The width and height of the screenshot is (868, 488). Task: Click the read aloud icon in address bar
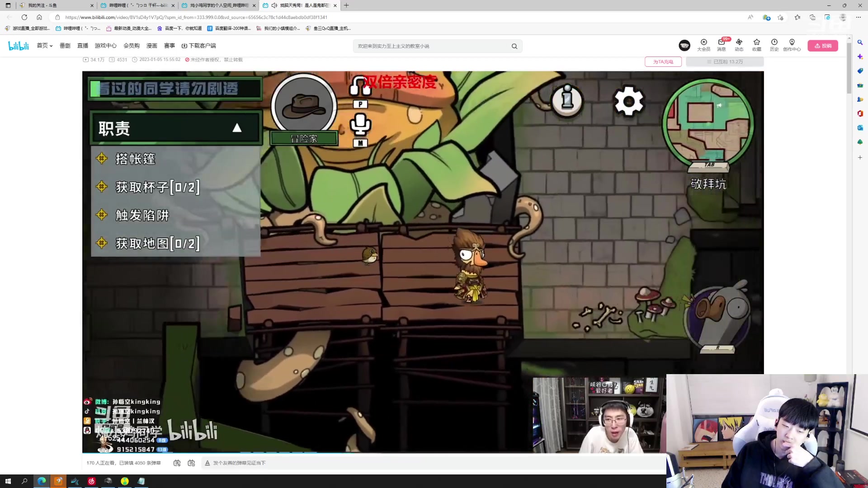pos(750,17)
